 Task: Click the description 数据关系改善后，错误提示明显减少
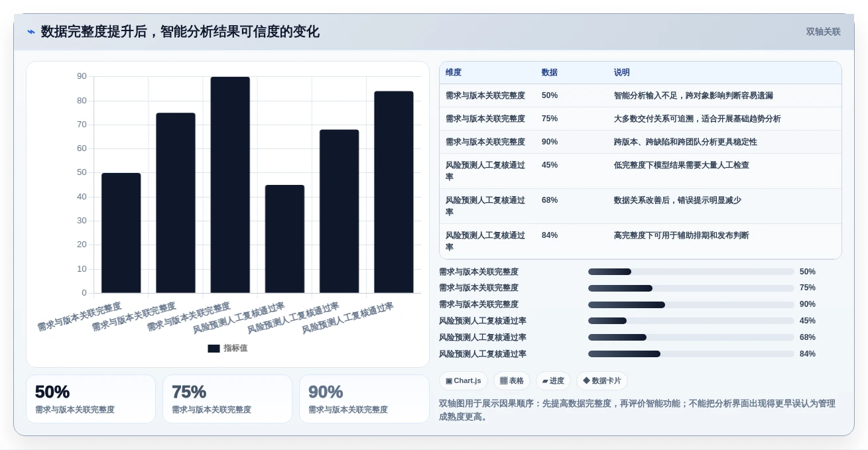coord(678,200)
